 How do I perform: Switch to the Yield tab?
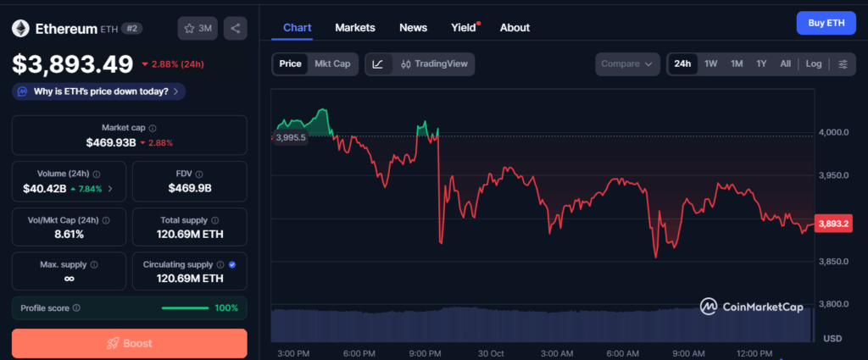point(463,27)
